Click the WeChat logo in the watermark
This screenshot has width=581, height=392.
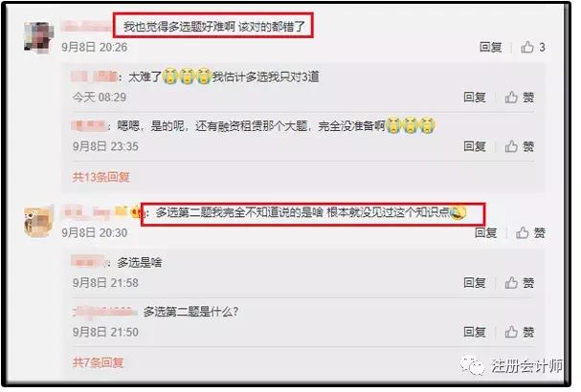coord(472,366)
